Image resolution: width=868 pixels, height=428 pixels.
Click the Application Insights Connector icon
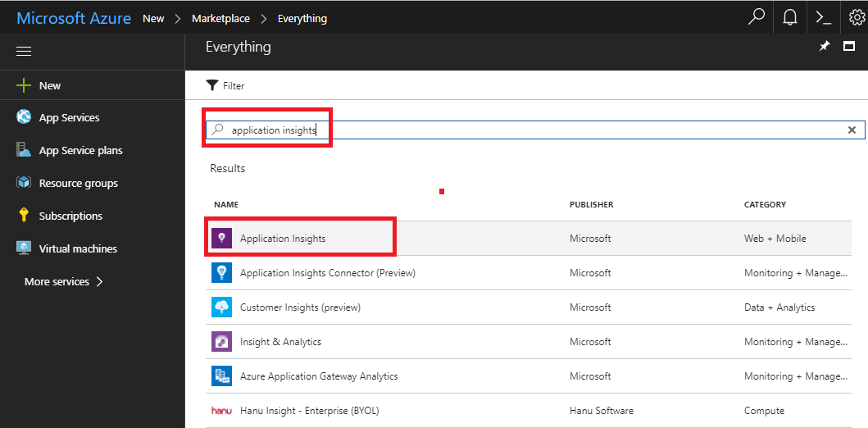pos(221,272)
